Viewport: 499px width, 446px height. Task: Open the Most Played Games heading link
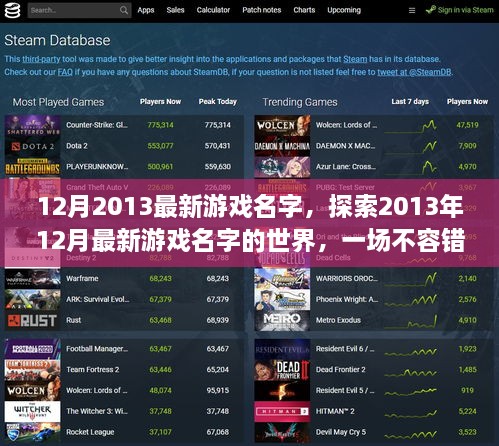point(58,102)
